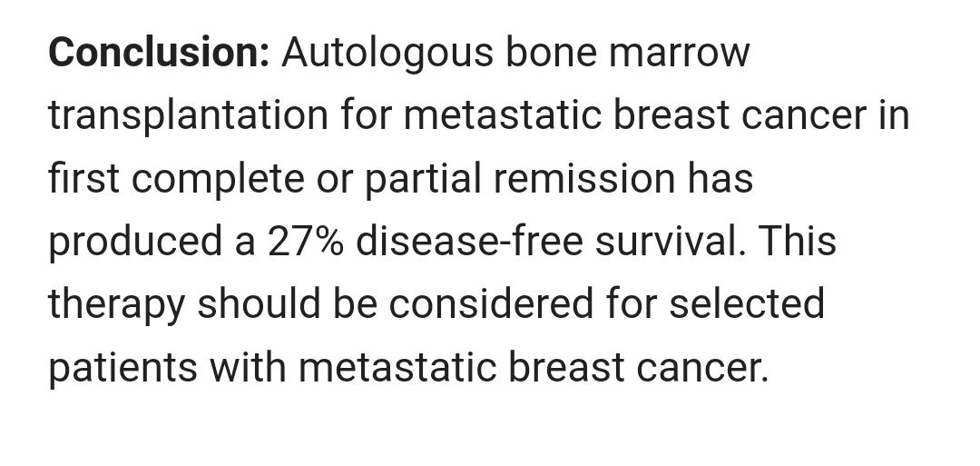This screenshot has width=980, height=466.
Task: Click the word 'therapy'
Action: (x=117, y=305)
